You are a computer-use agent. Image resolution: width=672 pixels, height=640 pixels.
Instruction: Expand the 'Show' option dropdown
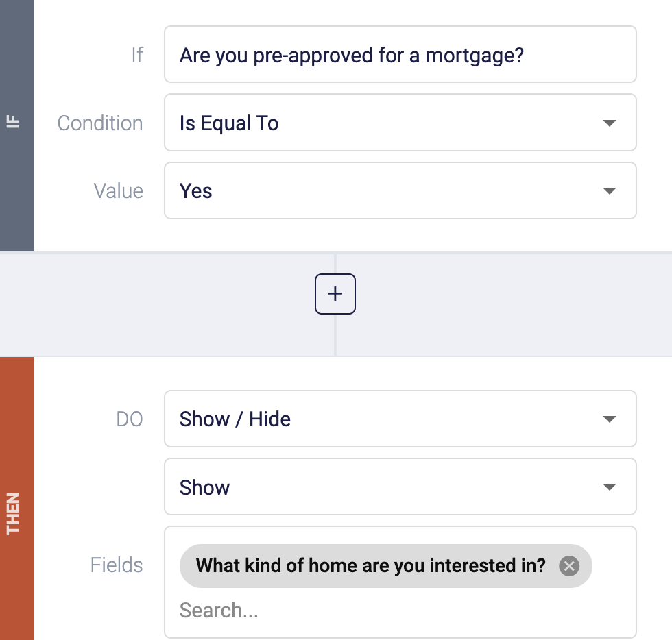pyautogui.click(x=400, y=487)
